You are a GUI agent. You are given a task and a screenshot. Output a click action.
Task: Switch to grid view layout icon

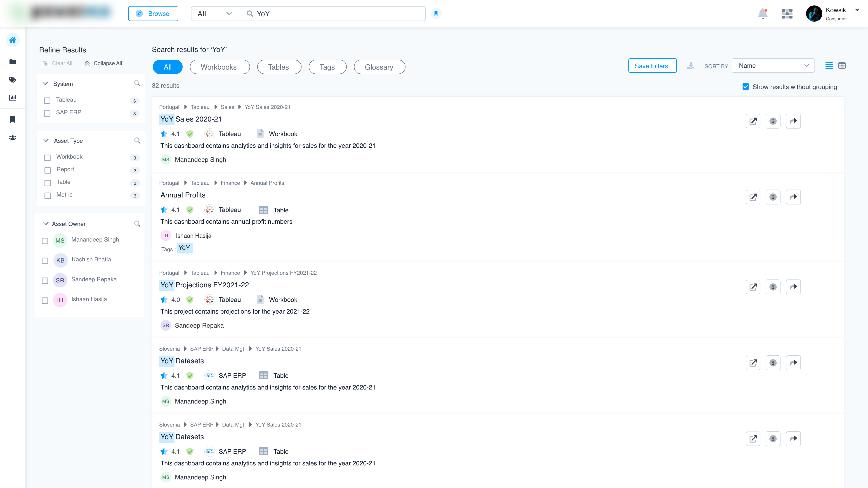click(842, 66)
